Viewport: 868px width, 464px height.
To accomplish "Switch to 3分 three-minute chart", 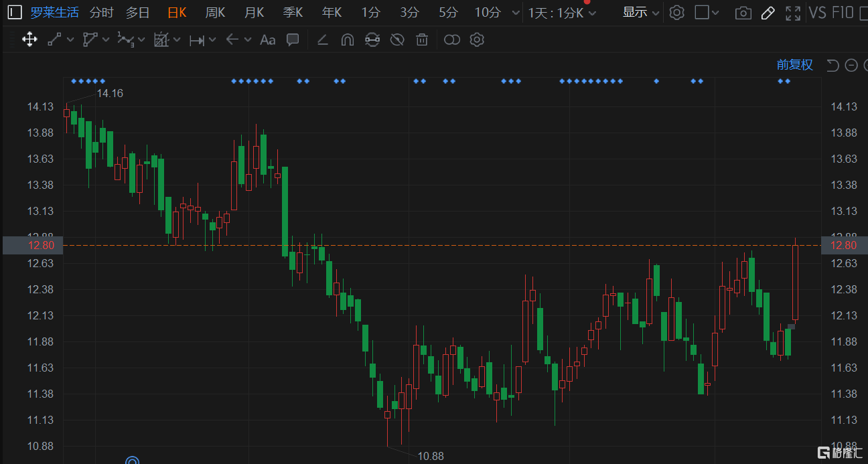I will [x=409, y=13].
